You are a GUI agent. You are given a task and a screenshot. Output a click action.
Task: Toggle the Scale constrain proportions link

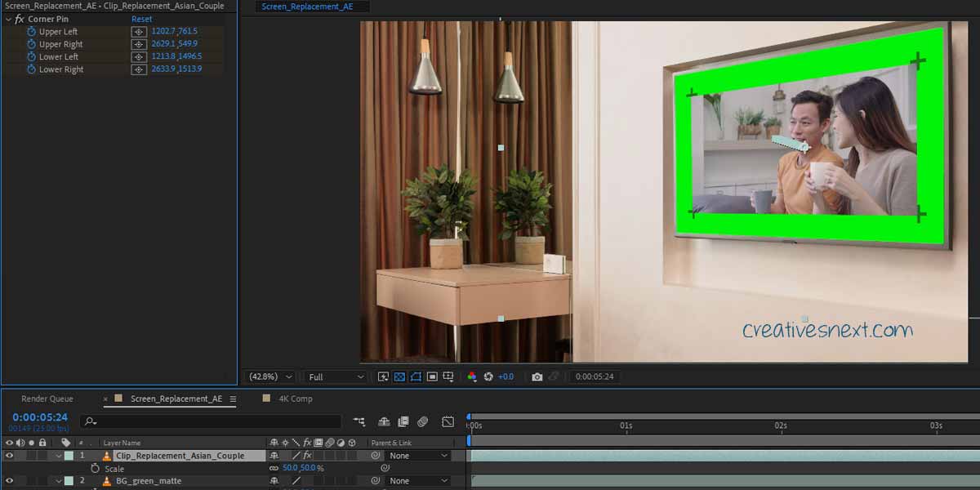(274, 469)
